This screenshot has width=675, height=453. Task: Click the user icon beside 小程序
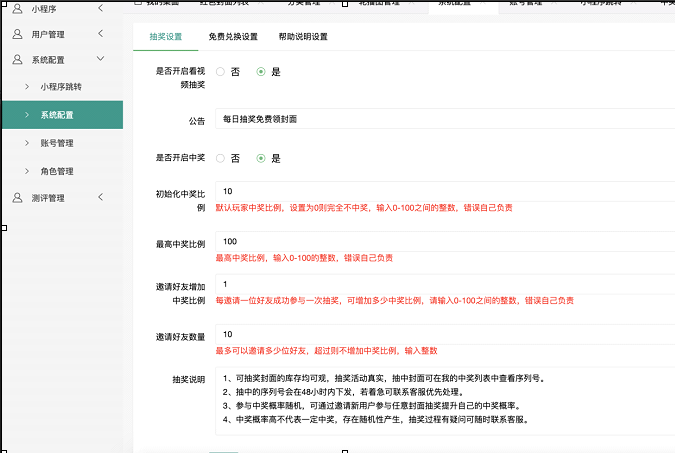18,9
